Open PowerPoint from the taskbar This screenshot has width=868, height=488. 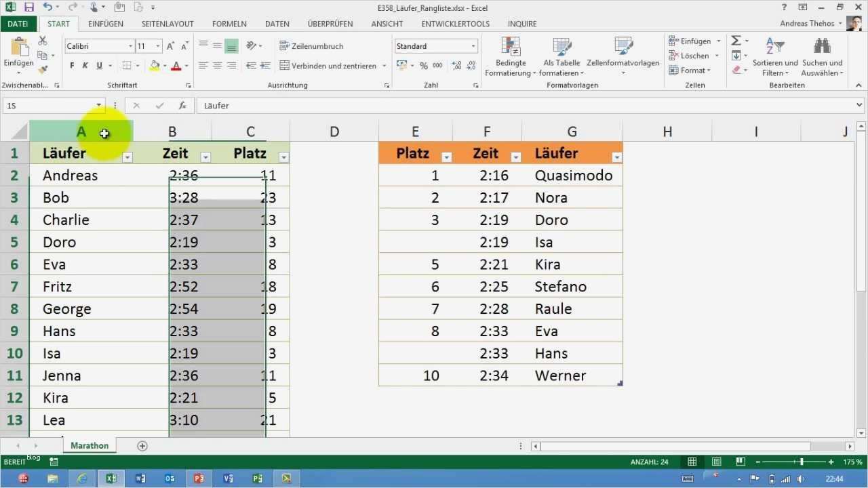point(199,479)
